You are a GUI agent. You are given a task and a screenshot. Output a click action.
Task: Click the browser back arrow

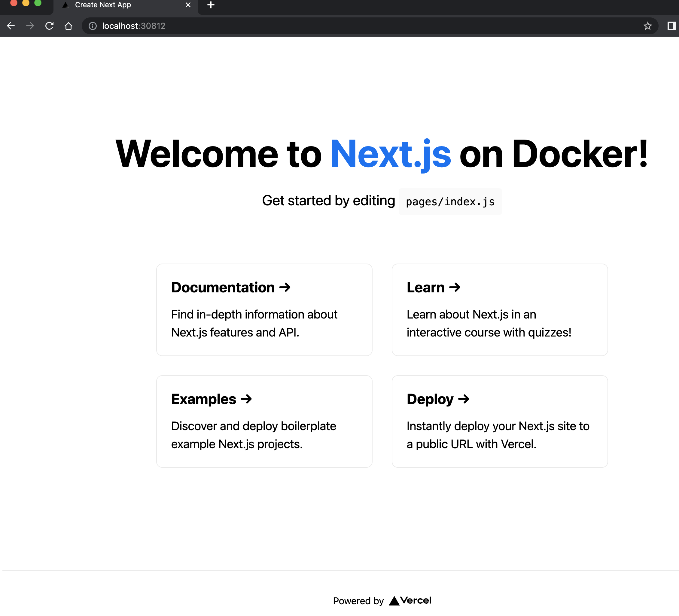click(11, 26)
